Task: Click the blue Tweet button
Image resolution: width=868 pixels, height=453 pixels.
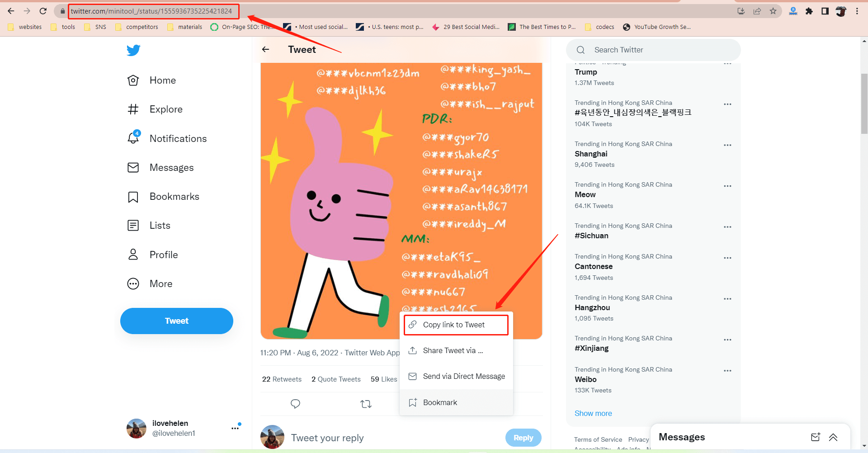Action: [x=177, y=321]
